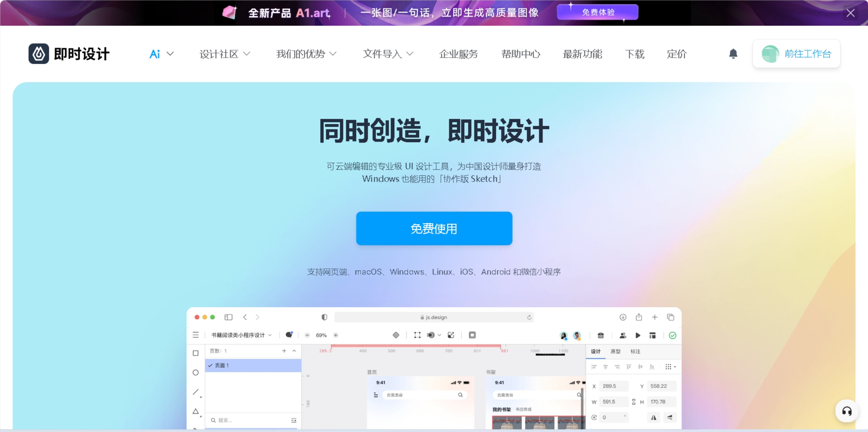Image resolution: width=868 pixels, height=432 pixels.
Task: Click the browser sidebar toggle in preview
Action: click(228, 317)
